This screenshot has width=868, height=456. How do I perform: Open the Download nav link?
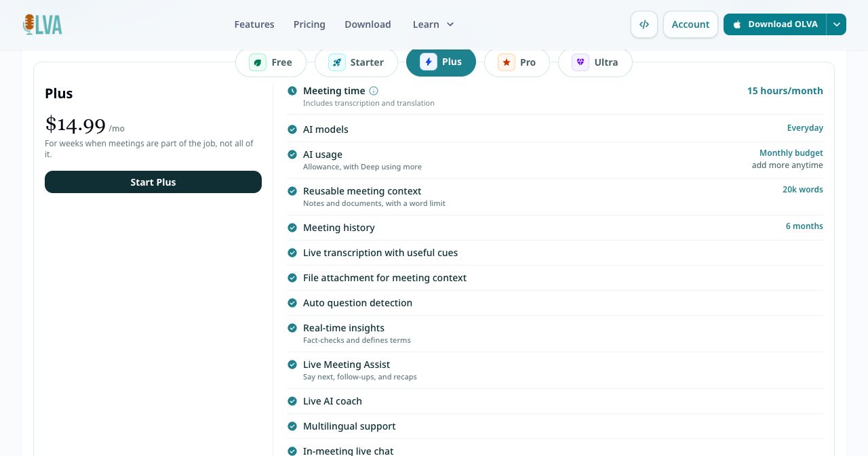pyautogui.click(x=368, y=24)
